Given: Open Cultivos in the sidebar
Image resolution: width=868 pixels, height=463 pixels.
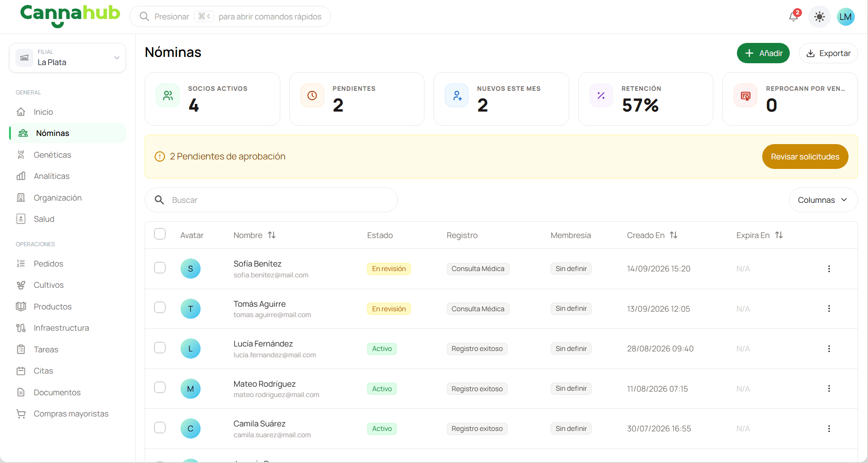Looking at the screenshot, I should pos(67,285).
